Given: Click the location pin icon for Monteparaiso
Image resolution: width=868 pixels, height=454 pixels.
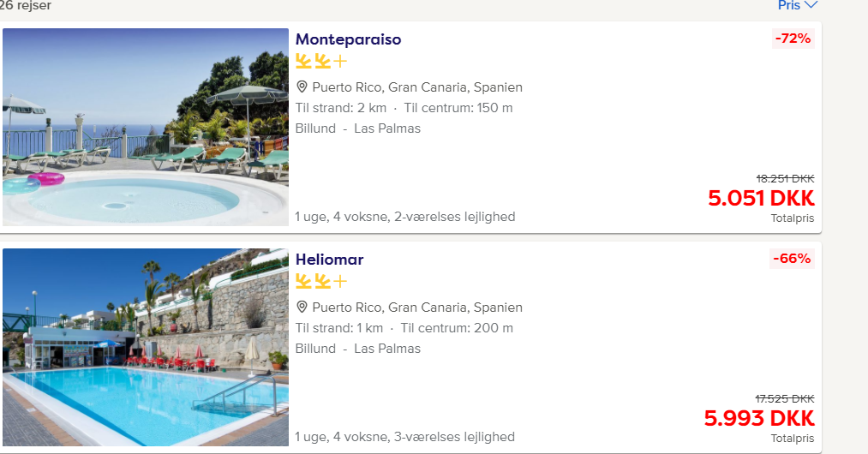Looking at the screenshot, I should pos(302,87).
